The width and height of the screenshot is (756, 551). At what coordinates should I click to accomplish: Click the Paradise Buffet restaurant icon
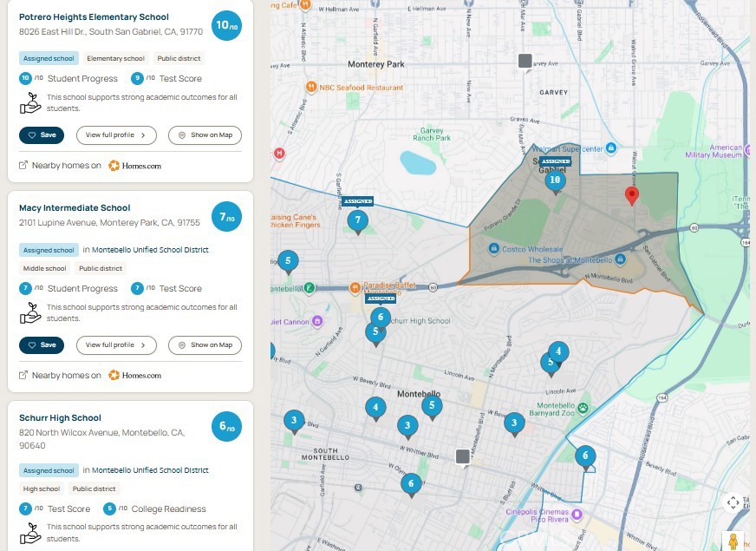[355, 288]
